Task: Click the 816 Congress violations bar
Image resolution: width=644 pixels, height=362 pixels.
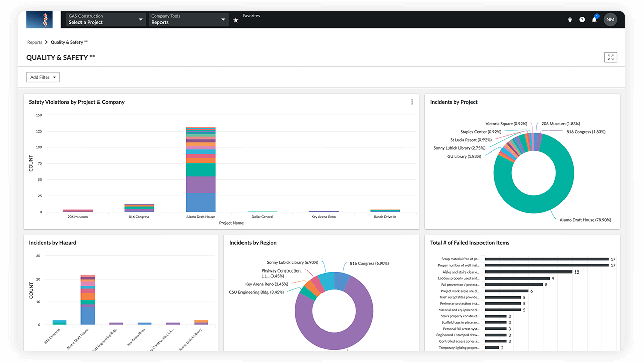Action: tap(139, 208)
